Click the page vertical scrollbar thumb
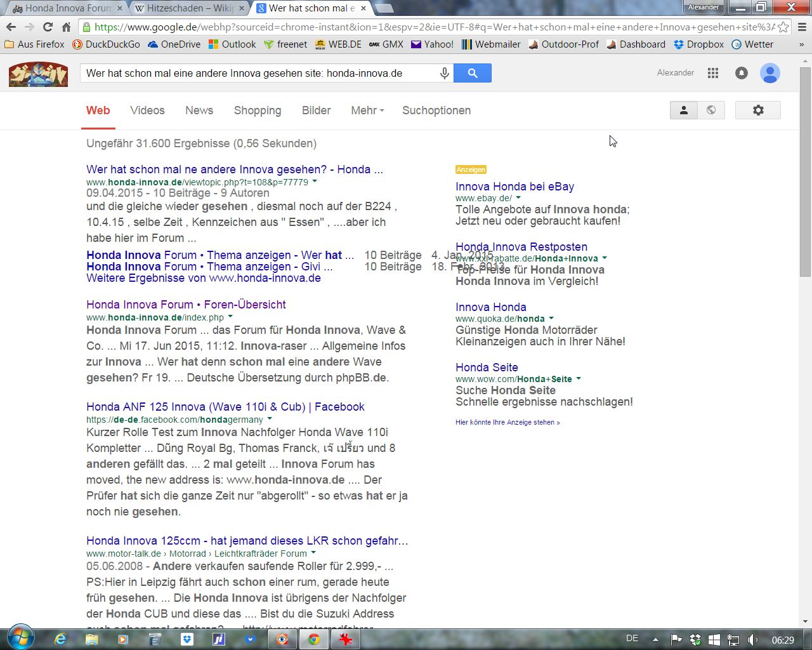 tap(805, 171)
